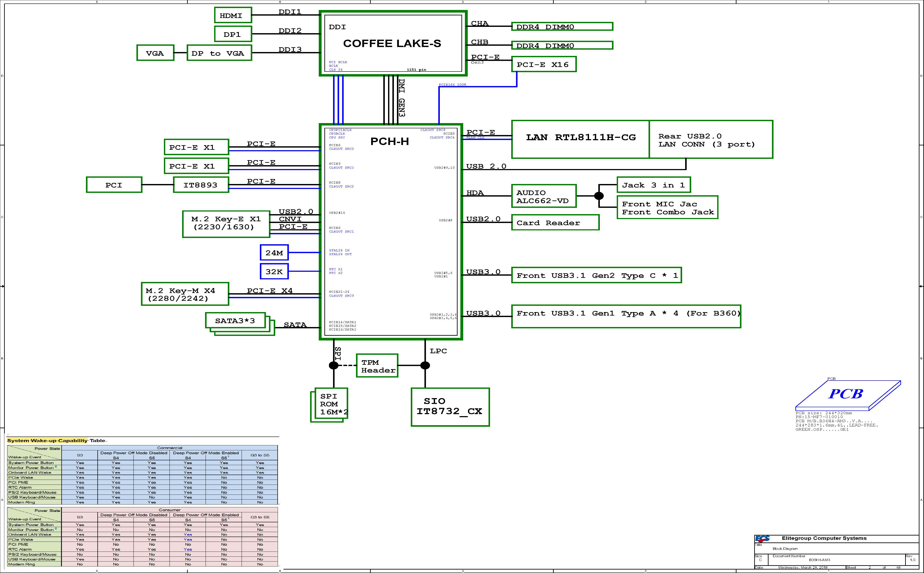This screenshot has width=924, height=573.
Task: Select the PCI block beside IT8893
Action: point(114,185)
